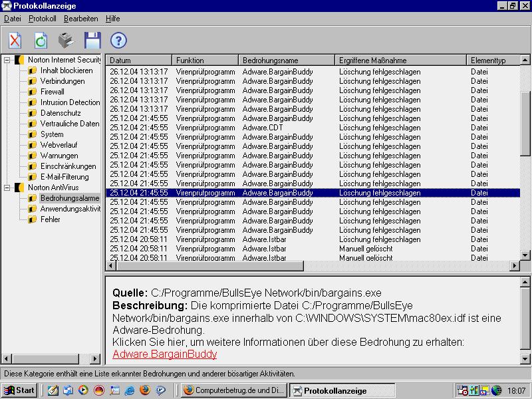The height and width of the screenshot is (399, 532).
Task: Switch to Computerbetrug.de taskbar window
Action: pos(233,390)
